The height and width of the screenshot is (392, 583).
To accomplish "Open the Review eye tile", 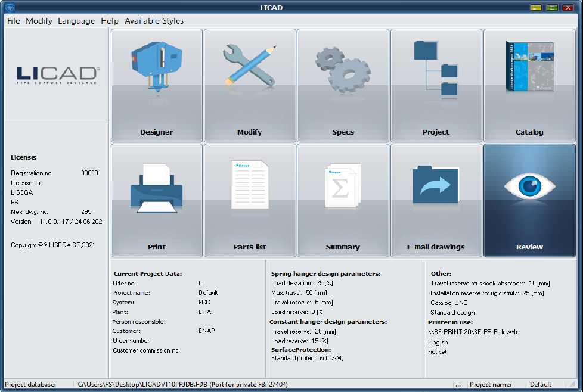I will [529, 200].
